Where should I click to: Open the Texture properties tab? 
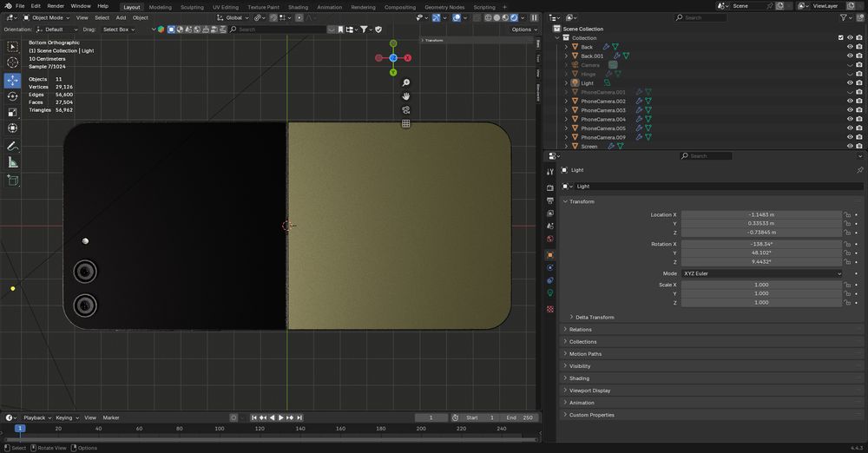click(549, 309)
